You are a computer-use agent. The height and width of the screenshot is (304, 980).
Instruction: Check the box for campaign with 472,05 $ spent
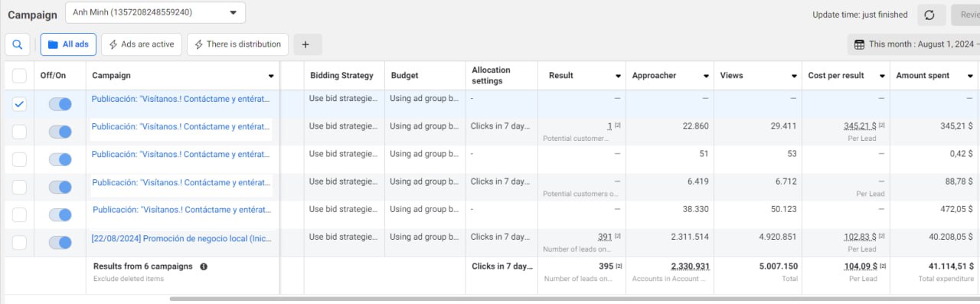[x=19, y=214]
